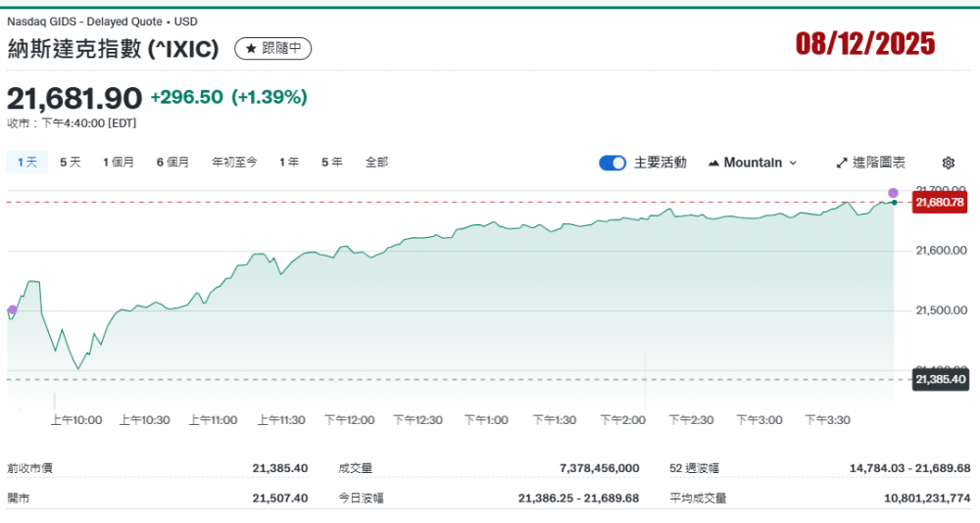Click the 納斯達克指數 (^IXIC) title
Viewport: 980px width, 523px height.
(113, 48)
